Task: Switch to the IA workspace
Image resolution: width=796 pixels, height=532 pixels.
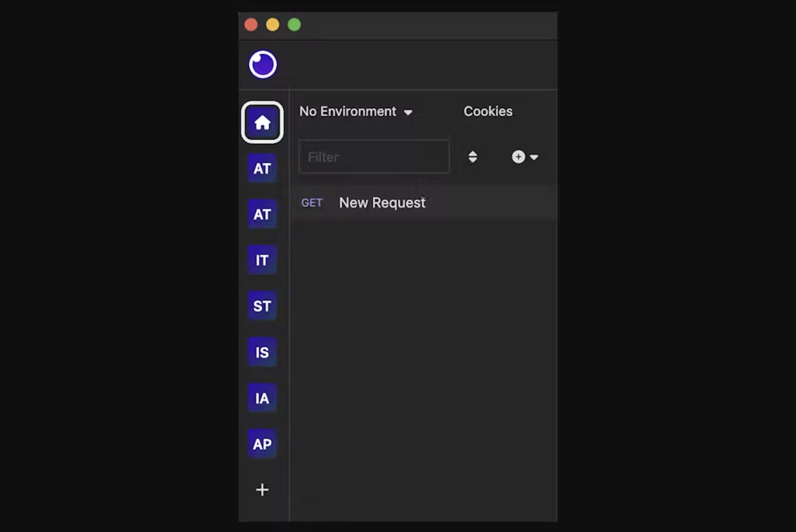Action: point(262,398)
